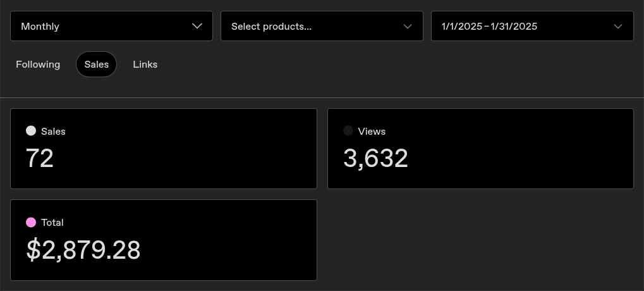Click the chevron on the Monthly dropdown
Image resolution: width=644 pixels, height=291 pixels.
pos(197,26)
